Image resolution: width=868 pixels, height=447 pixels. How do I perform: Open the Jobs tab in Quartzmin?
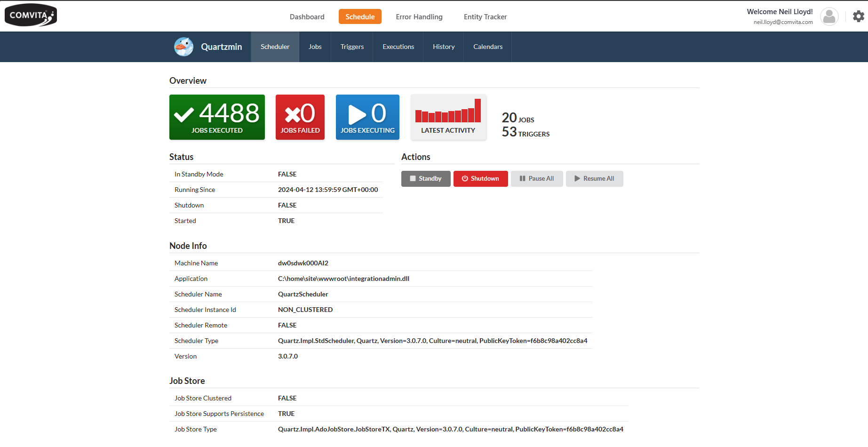click(315, 47)
